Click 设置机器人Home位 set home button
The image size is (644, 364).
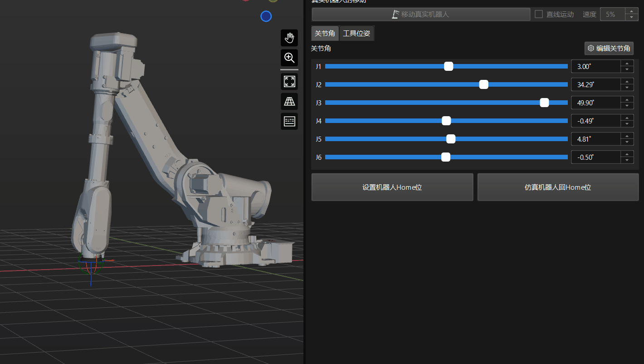coord(392,187)
